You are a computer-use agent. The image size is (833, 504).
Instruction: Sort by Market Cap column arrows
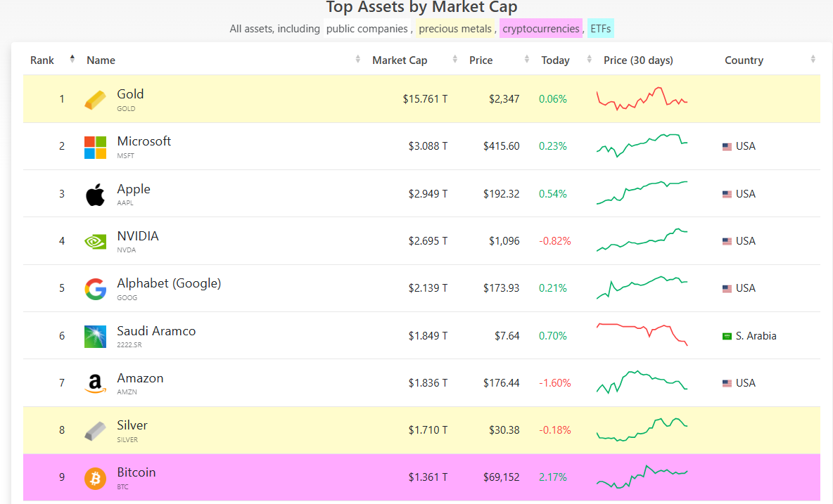(454, 59)
